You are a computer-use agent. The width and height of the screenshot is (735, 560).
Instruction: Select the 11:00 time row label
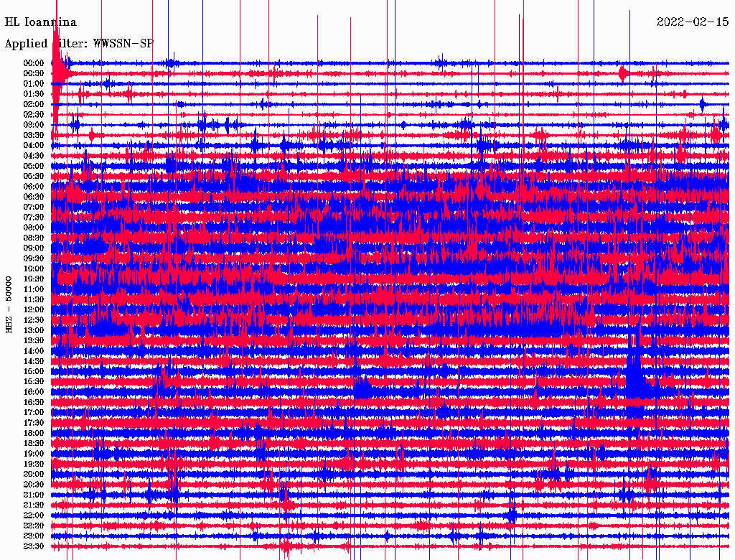tap(34, 289)
